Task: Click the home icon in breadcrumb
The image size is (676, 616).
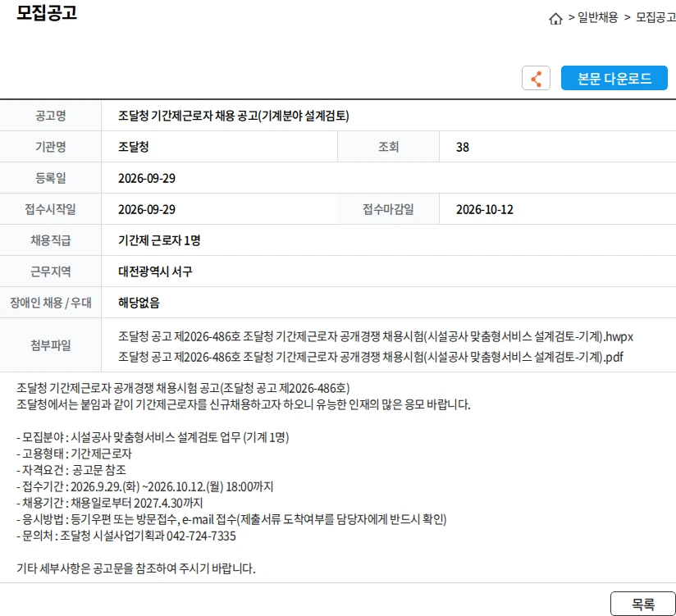Action: click(555, 19)
